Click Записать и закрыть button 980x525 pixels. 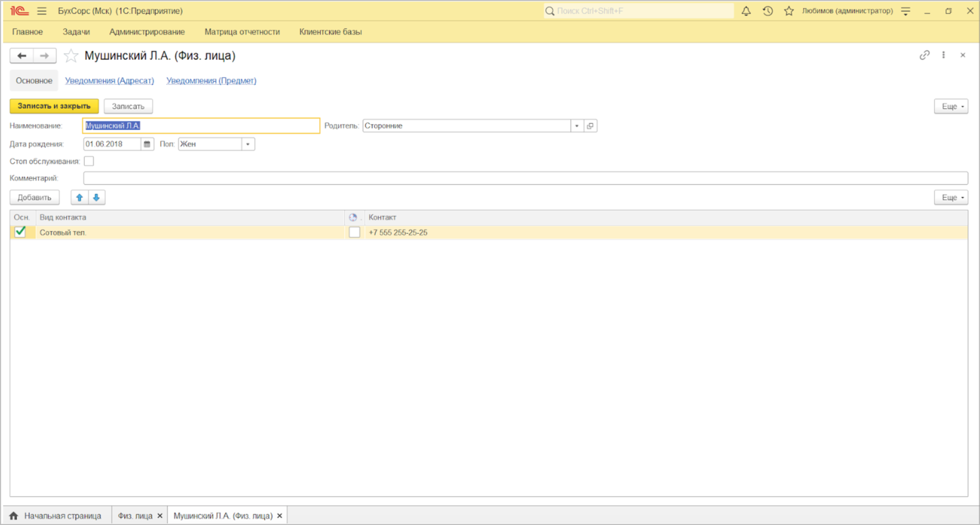click(54, 106)
